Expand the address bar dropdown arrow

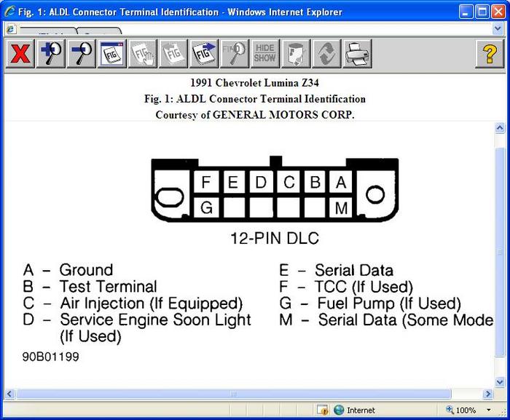click(498, 29)
